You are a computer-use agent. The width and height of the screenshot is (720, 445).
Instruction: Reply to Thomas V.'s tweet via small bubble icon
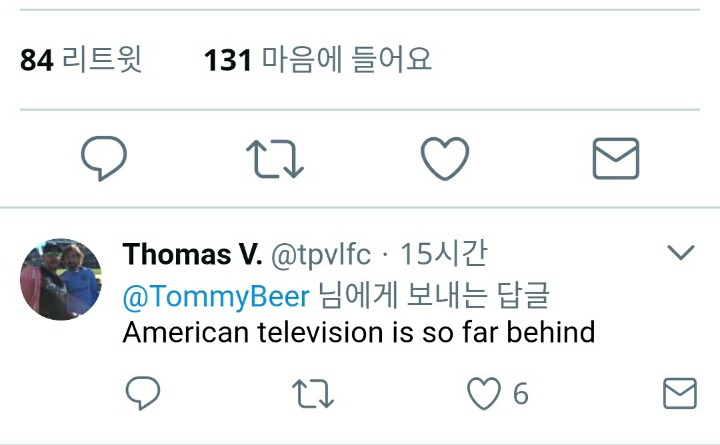[143, 393]
